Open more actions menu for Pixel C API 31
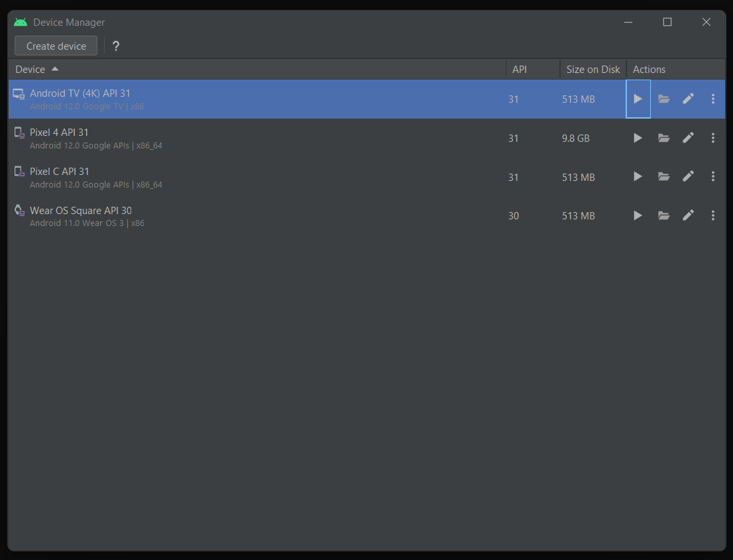Viewport: 733px width, 560px height. [x=713, y=176]
